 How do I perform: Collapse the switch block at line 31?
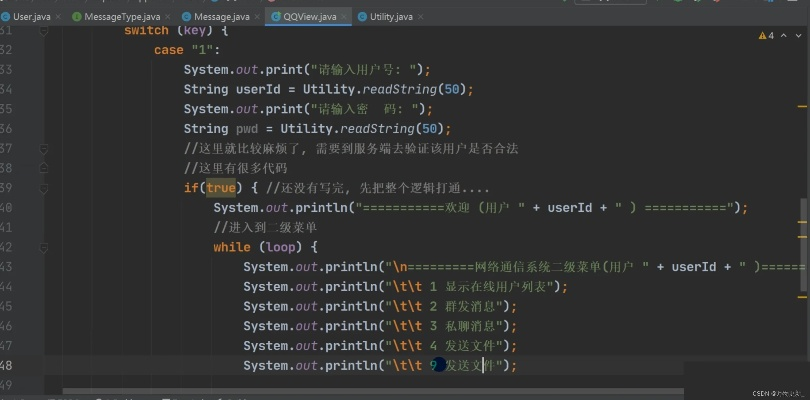click(44, 31)
